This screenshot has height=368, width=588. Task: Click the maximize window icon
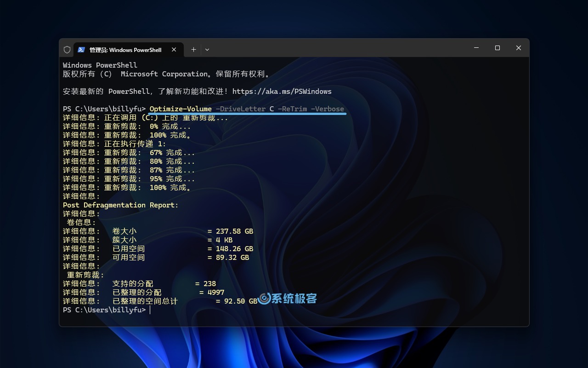497,48
